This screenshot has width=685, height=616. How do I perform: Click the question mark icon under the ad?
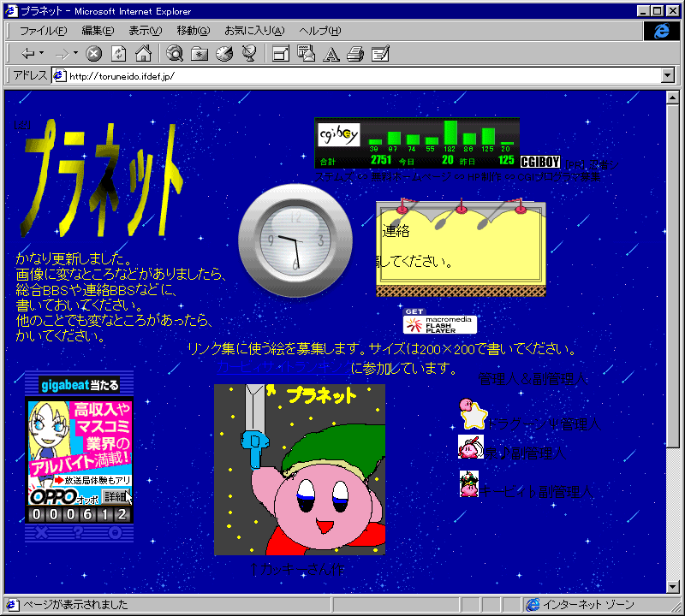click(x=78, y=533)
